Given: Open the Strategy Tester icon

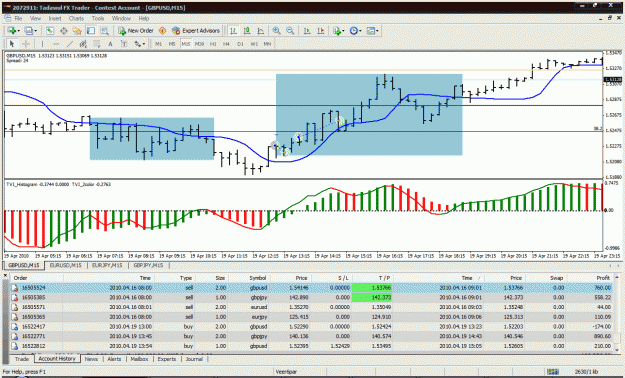Looking at the screenshot, I should click(104, 31).
